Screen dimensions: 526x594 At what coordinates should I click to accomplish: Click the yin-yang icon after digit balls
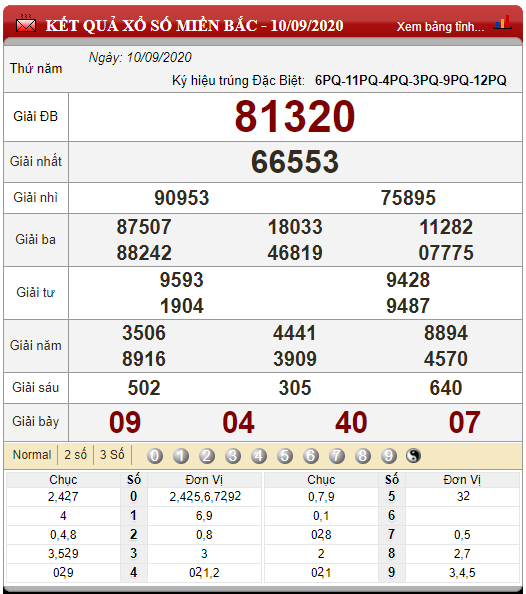tap(413, 455)
